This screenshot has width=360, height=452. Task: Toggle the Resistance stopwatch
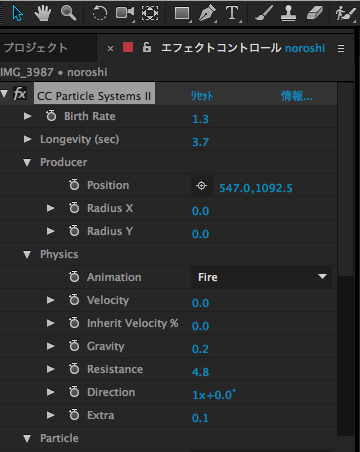(x=74, y=369)
